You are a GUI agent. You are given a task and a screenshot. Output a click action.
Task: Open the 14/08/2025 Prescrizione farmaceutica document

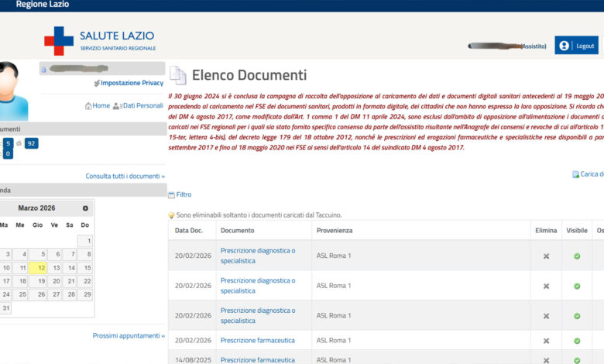click(x=257, y=360)
